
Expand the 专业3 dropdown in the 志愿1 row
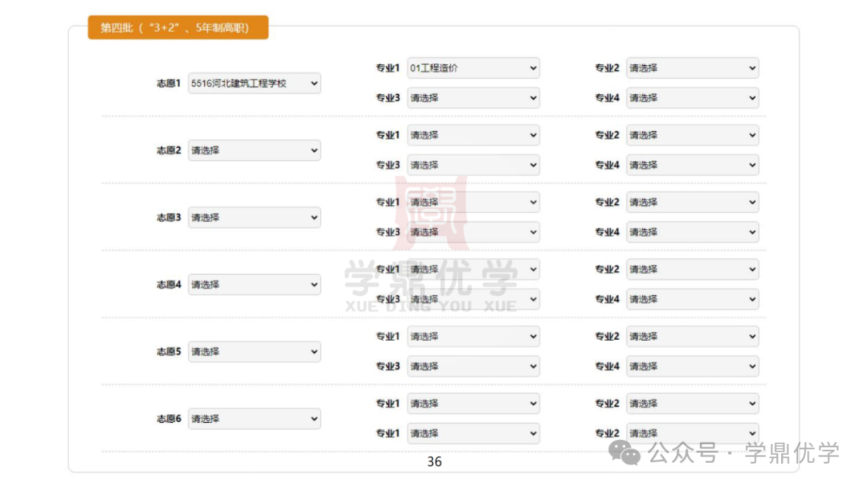tap(473, 98)
